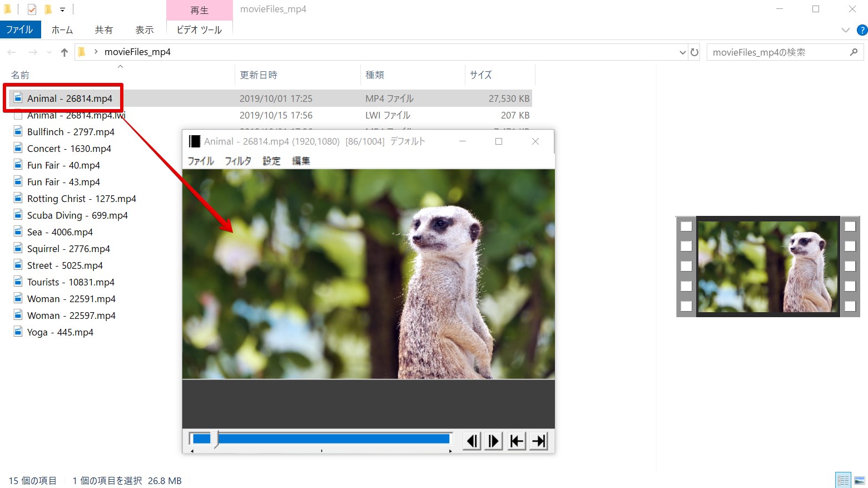
Task: Collapse the ribbon using the chevron
Action: pyautogui.click(x=845, y=30)
